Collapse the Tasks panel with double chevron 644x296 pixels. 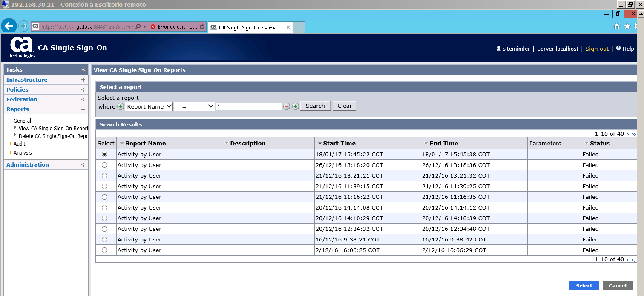coord(83,69)
